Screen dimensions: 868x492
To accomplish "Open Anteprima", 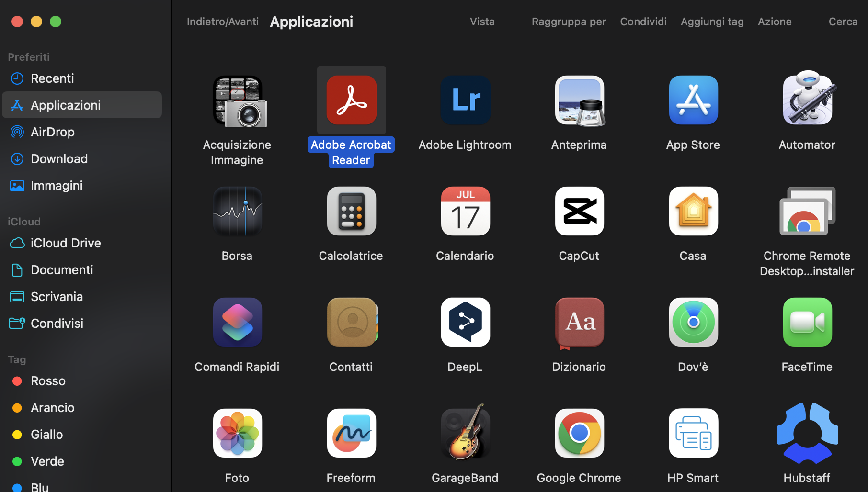I will click(x=579, y=100).
